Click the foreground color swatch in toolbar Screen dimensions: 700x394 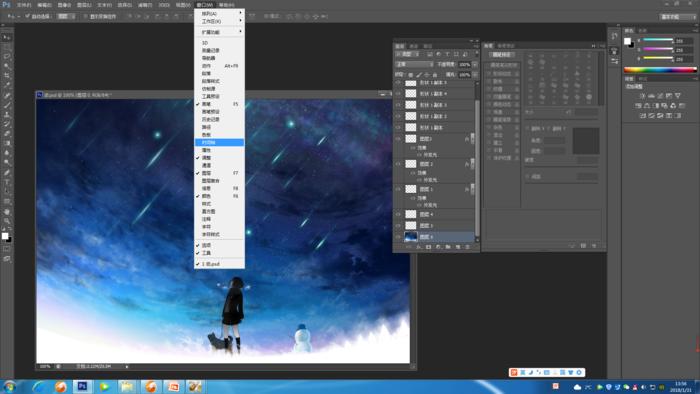tap(5, 236)
